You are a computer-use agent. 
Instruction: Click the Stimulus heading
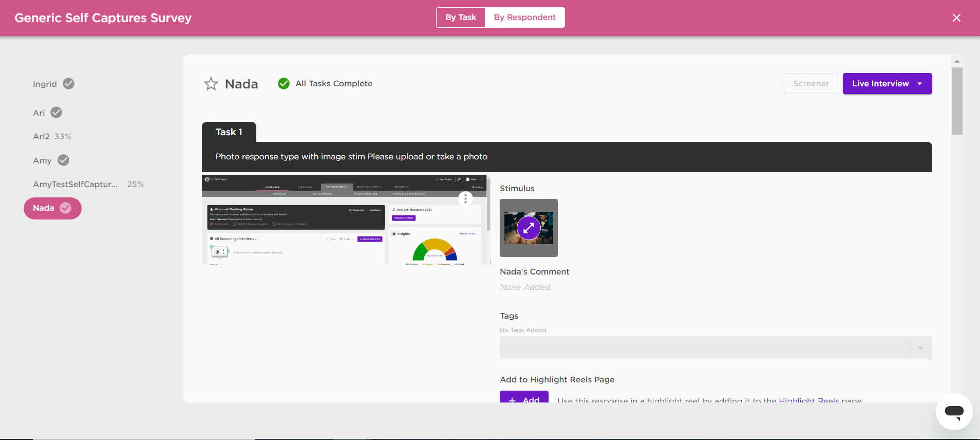[x=517, y=189]
